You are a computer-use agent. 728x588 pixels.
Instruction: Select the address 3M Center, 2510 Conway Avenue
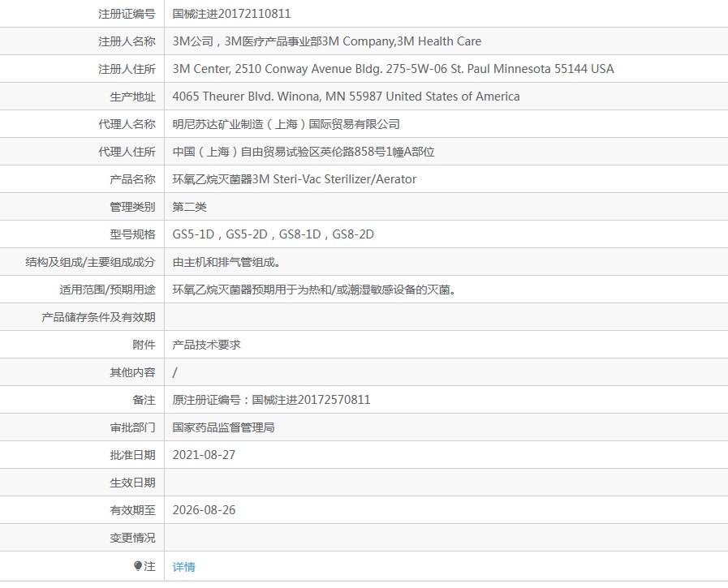(x=263, y=69)
